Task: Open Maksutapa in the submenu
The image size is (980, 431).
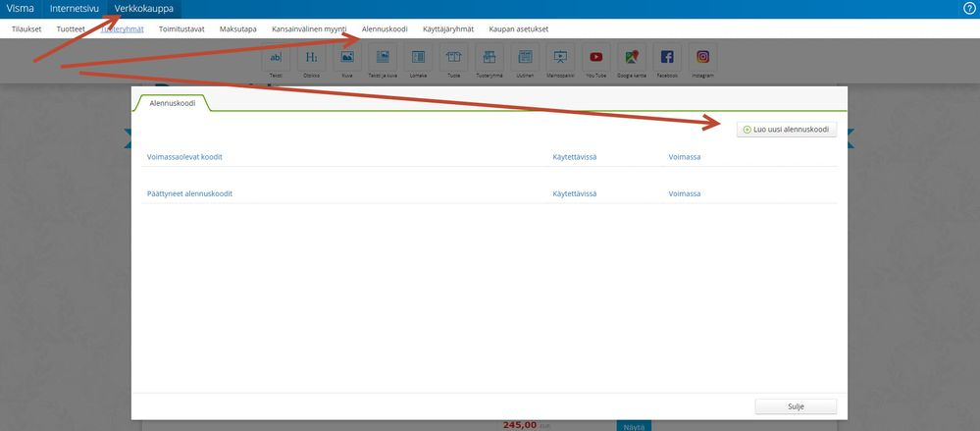Action: pos(238,28)
